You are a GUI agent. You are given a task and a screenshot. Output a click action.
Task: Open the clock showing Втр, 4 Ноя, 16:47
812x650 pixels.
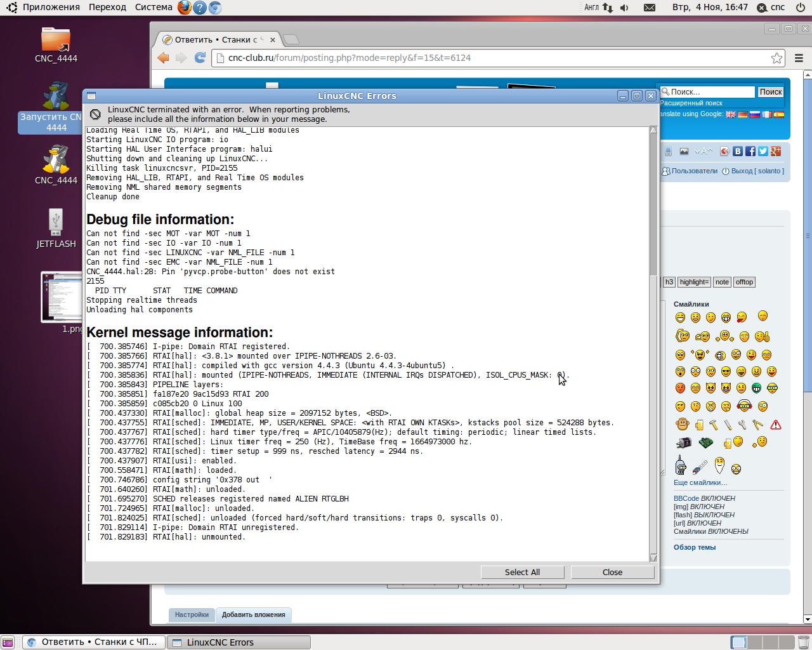(x=710, y=7)
